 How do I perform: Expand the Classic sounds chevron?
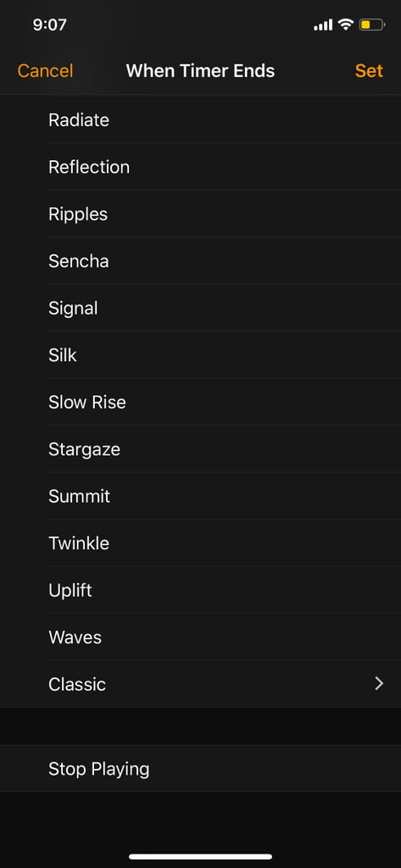[x=379, y=684]
